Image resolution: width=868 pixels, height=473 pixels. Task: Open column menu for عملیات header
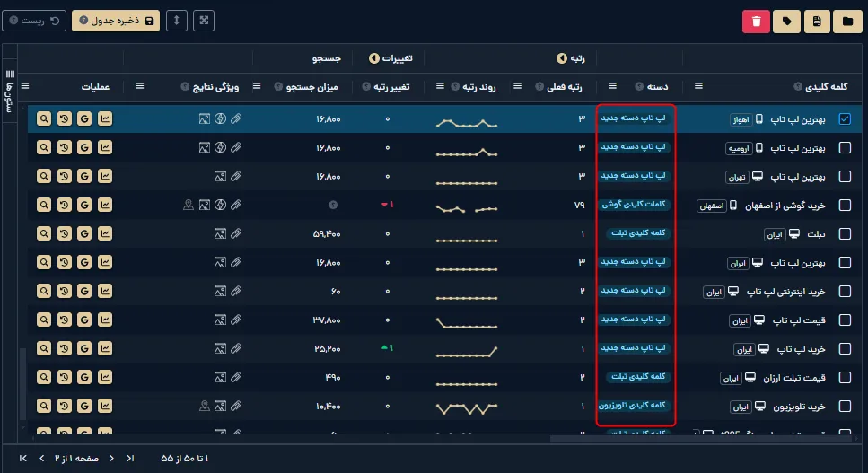25,86
